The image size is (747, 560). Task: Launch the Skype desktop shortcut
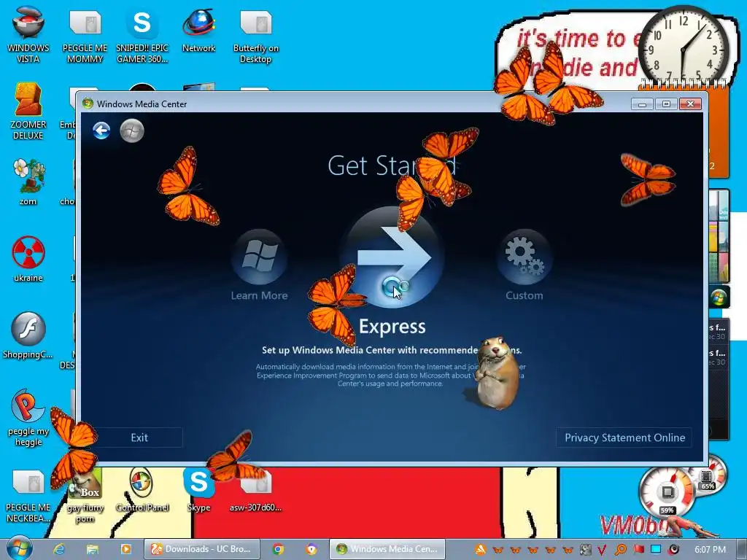198,491
